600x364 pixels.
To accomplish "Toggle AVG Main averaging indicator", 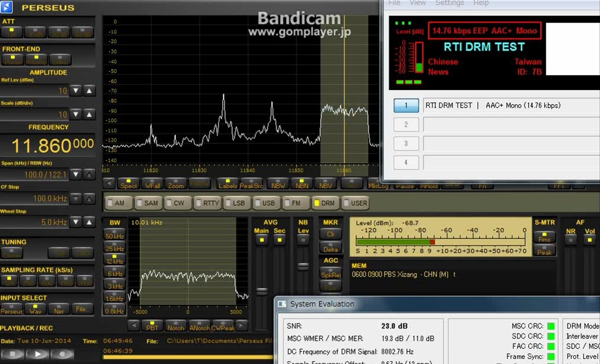I will click(x=262, y=240).
